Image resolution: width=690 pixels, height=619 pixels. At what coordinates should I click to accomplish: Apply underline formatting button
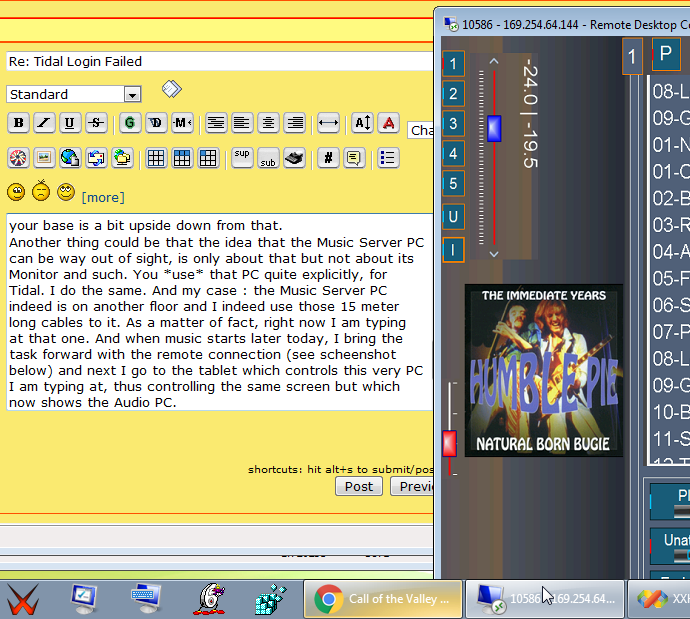point(70,123)
